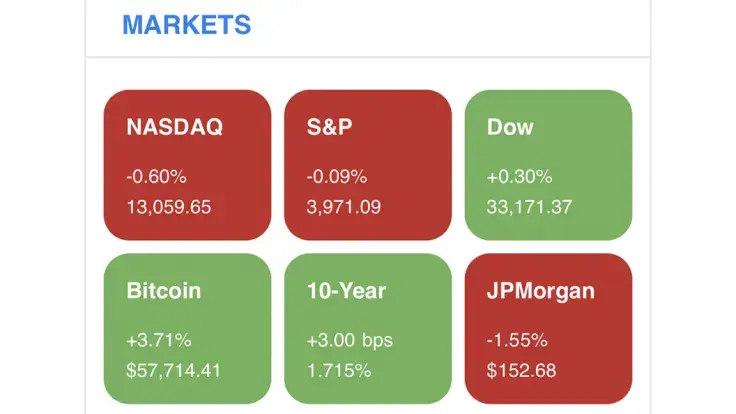Image resolution: width=736 pixels, height=414 pixels.
Task: Select the green Dow tile
Action: click(548, 164)
